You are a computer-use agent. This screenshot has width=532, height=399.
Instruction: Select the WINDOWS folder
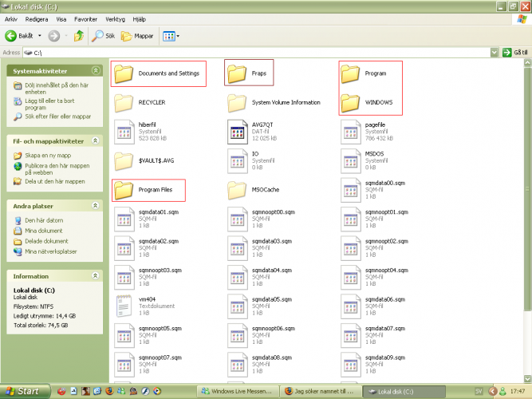click(x=351, y=103)
